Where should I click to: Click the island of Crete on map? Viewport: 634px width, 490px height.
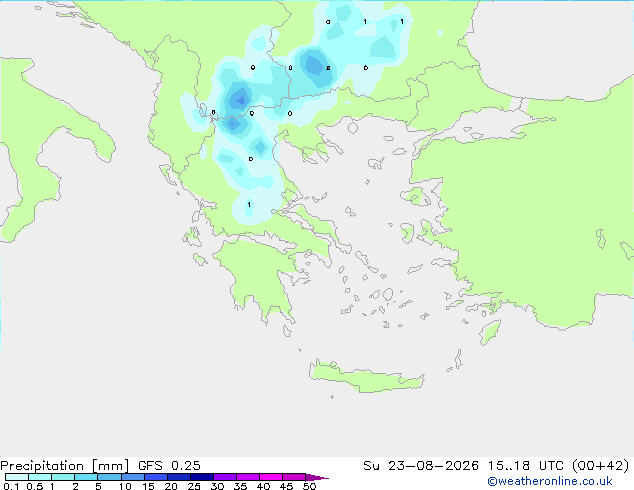[x=366, y=377]
